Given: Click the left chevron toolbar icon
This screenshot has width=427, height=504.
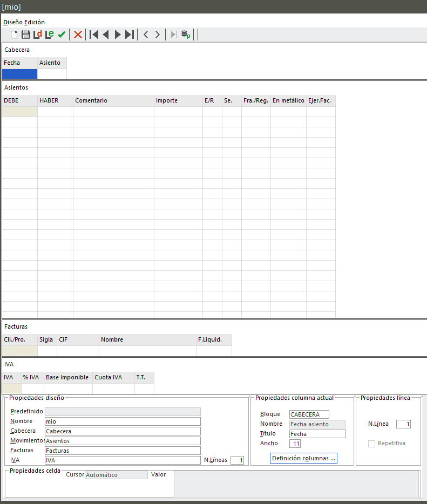Looking at the screenshot, I should (146, 35).
